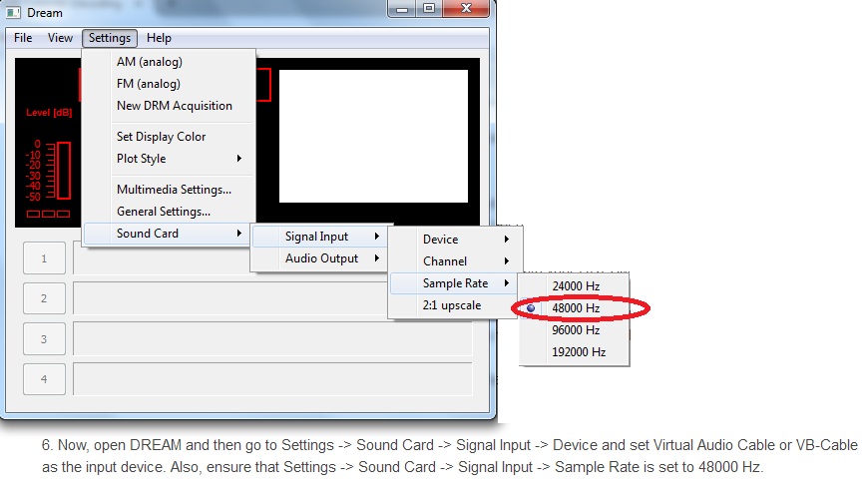Open the Help menu
Viewport: 868px width, 499px height.
(159, 38)
